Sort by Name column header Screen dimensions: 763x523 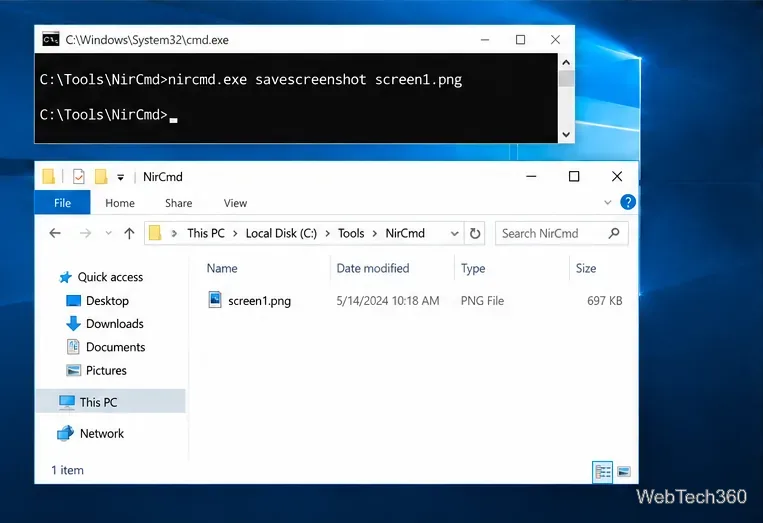click(222, 269)
